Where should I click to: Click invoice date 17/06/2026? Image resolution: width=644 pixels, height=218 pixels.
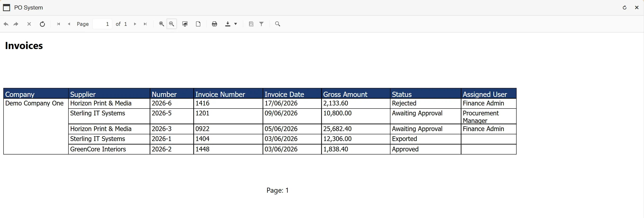(x=292, y=103)
